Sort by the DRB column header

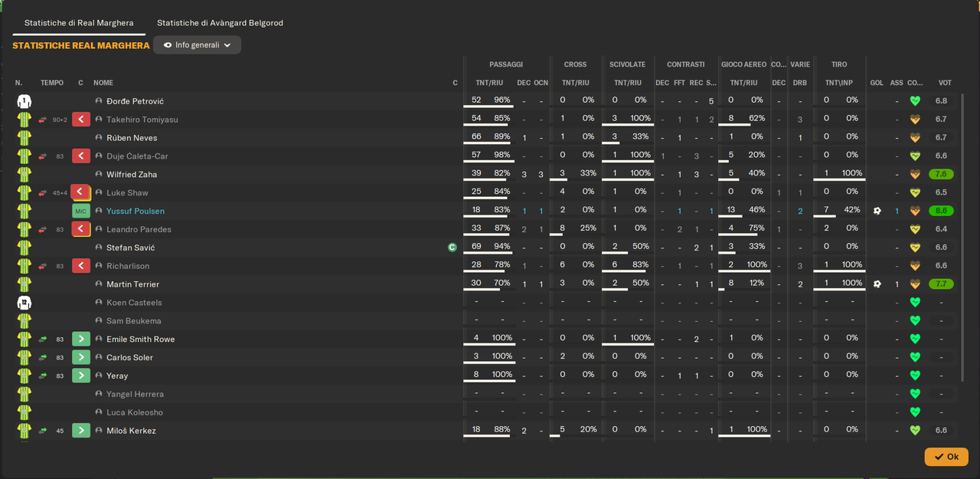(800, 83)
